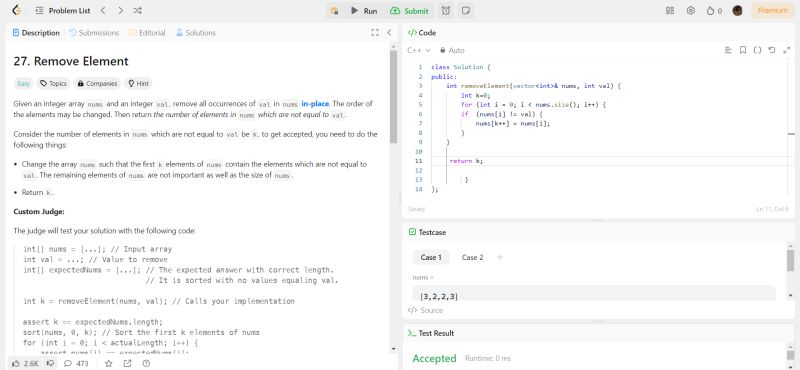Submit the solution
Screen dimensions: 800x370
[x=409, y=11]
